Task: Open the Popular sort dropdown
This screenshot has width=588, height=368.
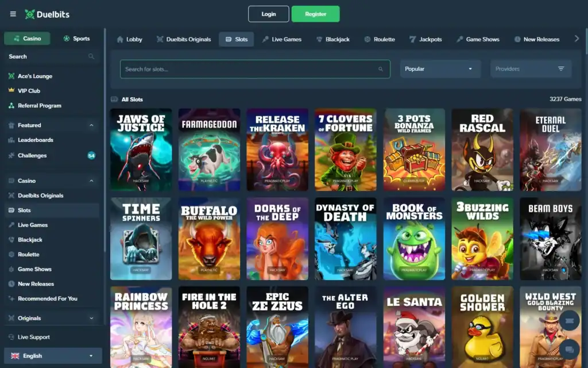Action: (440, 69)
